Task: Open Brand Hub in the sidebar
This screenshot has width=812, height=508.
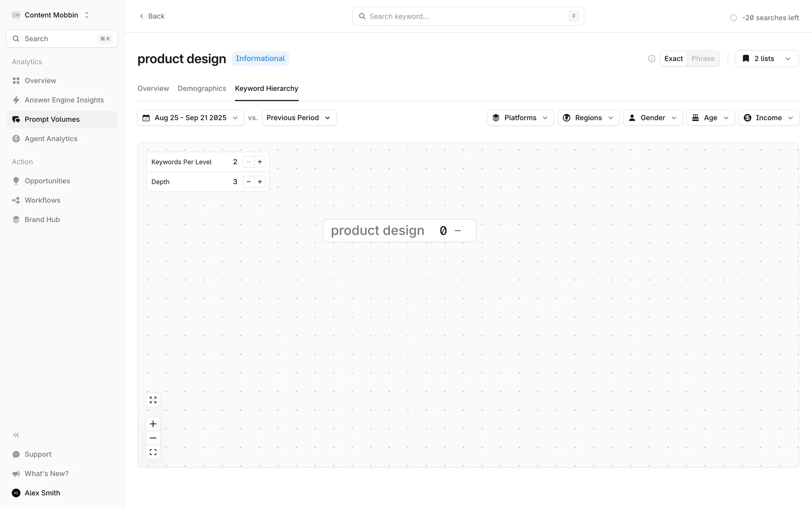Action: [42, 219]
